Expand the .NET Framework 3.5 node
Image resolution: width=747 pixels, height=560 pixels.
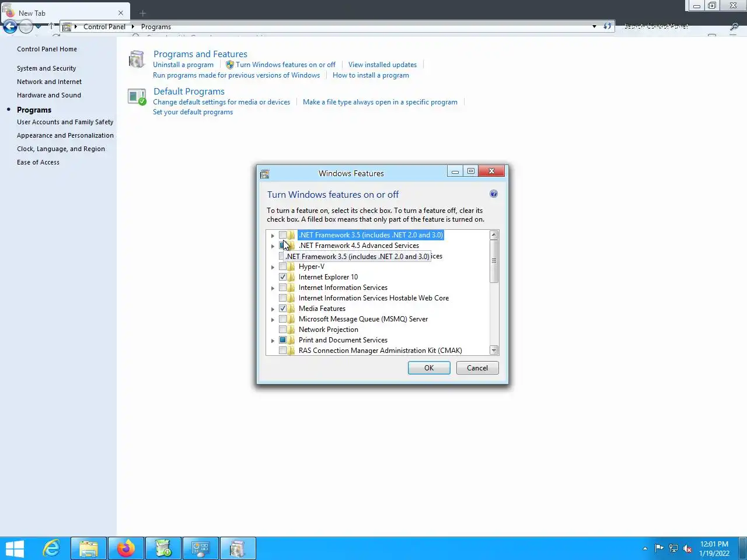[273, 236]
